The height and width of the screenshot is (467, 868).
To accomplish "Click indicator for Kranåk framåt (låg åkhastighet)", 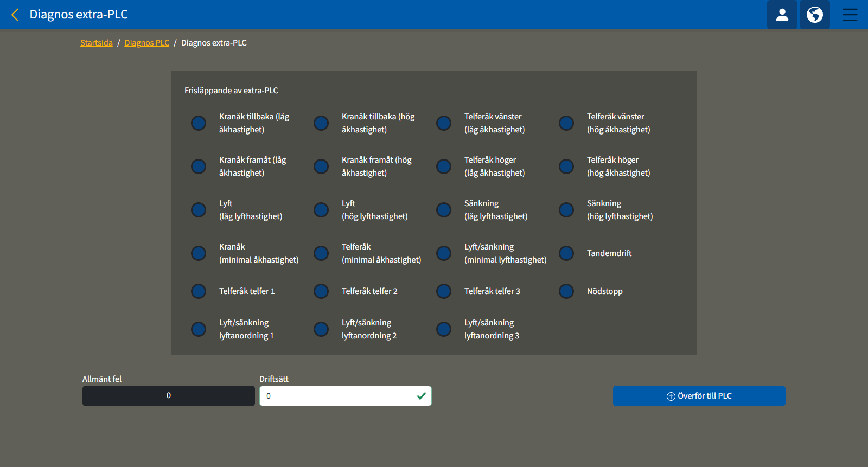I will click(x=199, y=167).
